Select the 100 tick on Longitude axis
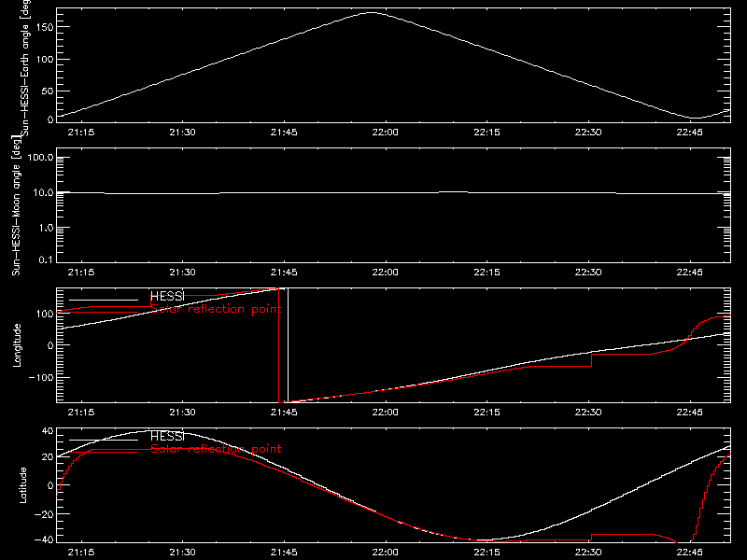Screen dimensions: 747x560 click(x=44, y=314)
